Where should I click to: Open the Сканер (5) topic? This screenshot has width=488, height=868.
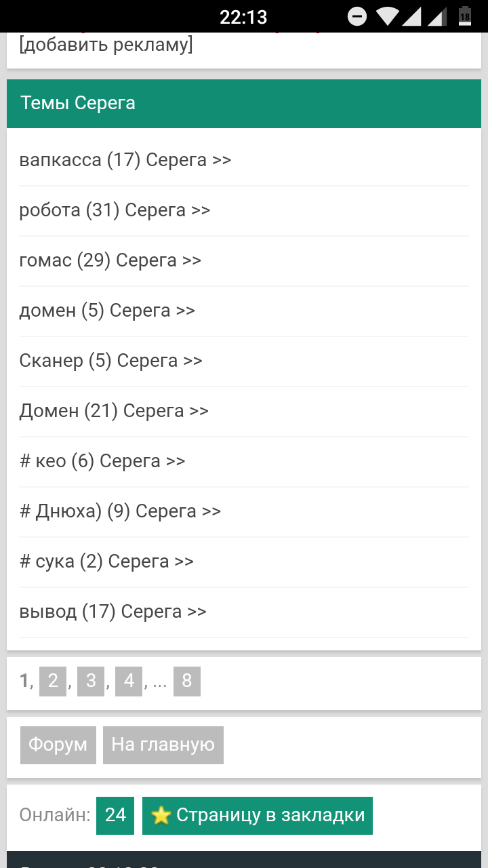[x=244, y=361]
